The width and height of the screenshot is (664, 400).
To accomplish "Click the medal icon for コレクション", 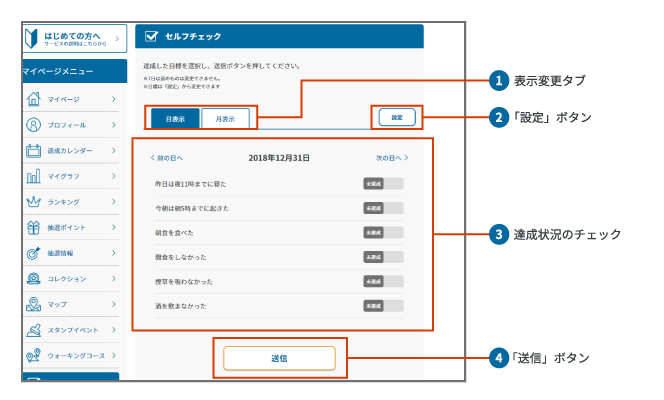I will (x=33, y=279).
